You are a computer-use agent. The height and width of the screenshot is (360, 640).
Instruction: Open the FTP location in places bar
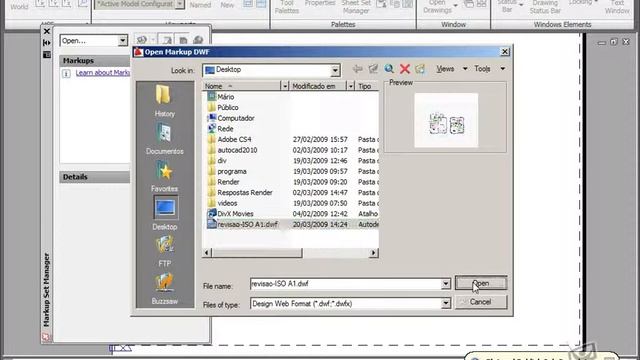pos(164,251)
